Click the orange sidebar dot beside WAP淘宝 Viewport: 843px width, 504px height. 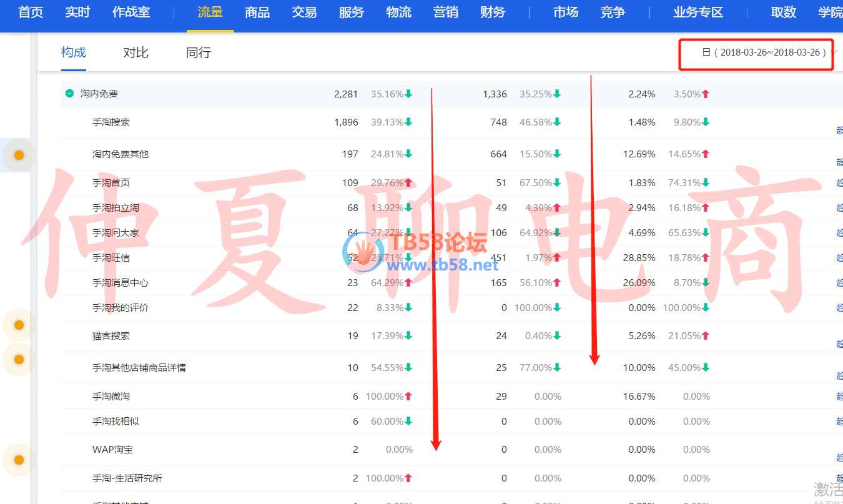pyautogui.click(x=19, y=460)
